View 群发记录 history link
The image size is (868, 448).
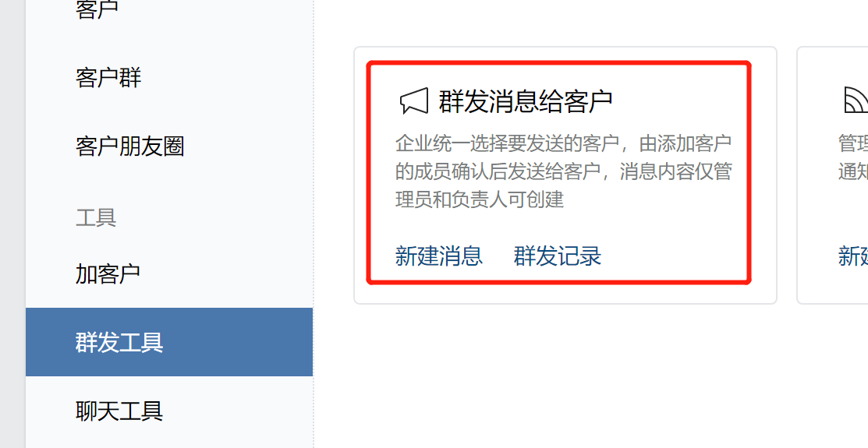[558, 256]
